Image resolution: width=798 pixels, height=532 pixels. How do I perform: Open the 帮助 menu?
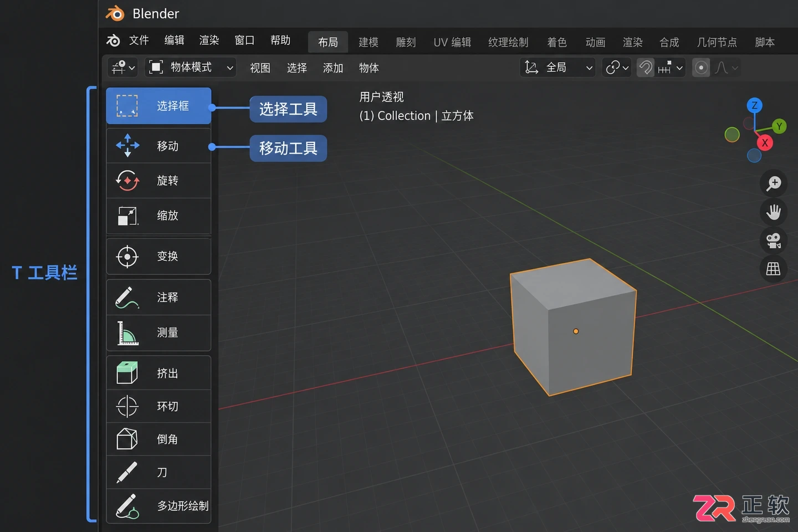280,40
